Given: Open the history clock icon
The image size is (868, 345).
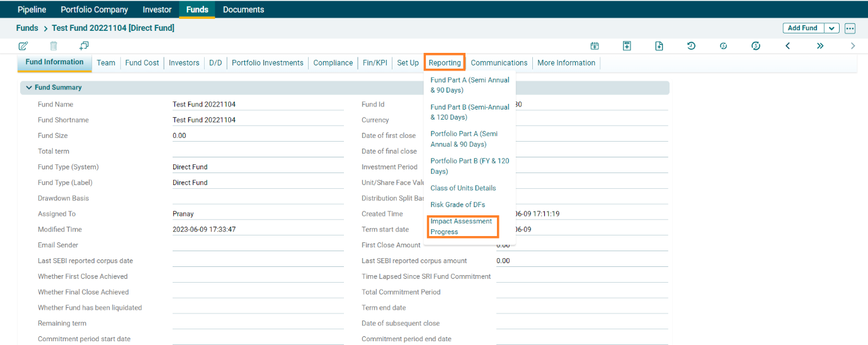Looking at the screenshot, I should click(x=691, y=46).
